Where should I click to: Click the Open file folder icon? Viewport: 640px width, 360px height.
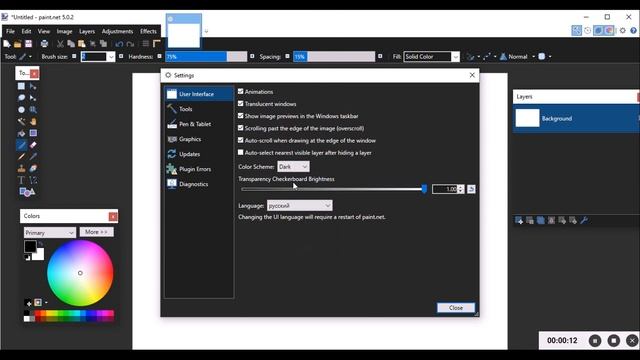[18, 44]
